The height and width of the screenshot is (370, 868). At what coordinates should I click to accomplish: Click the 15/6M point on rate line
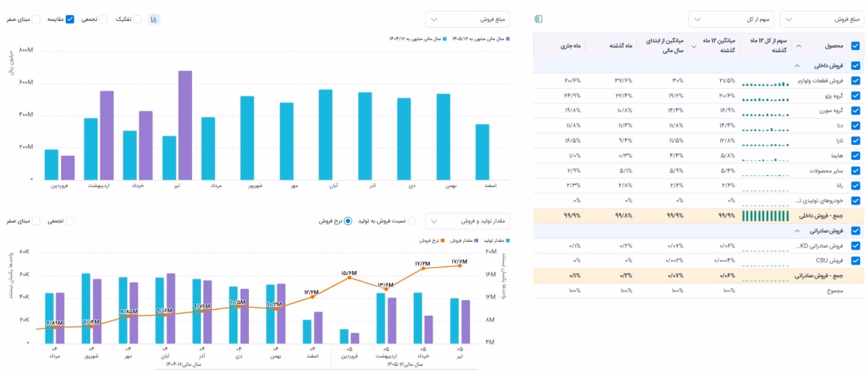[350, 277]
